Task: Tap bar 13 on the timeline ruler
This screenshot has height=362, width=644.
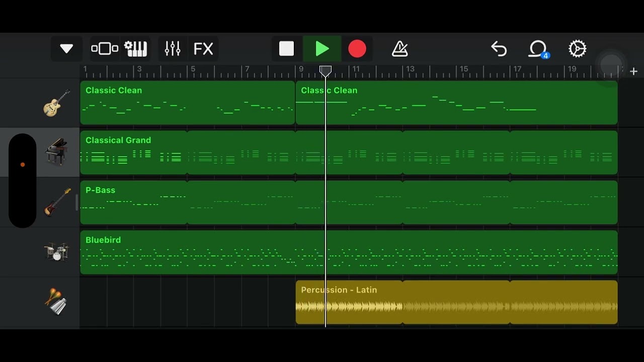Action: tap(411, 69)
